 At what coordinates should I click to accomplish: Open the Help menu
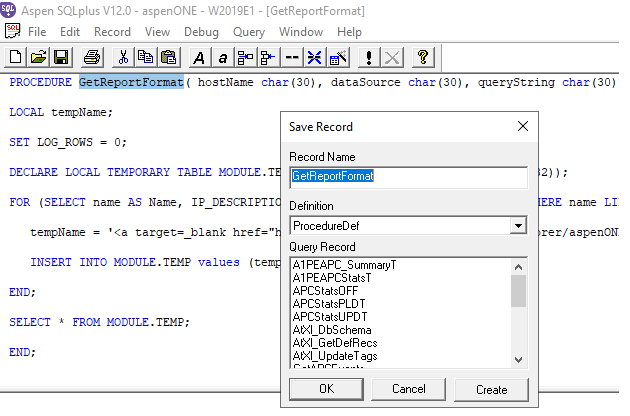pos(349,32)
